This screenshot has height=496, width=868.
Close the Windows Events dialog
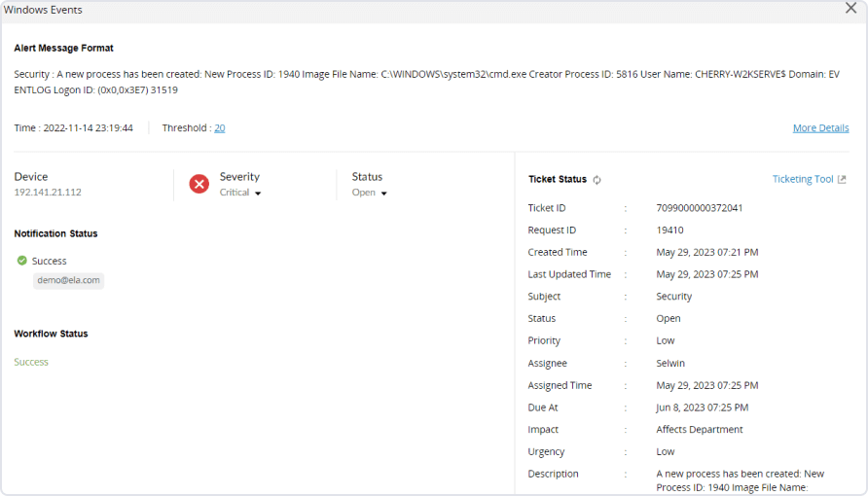coord(850,9)
